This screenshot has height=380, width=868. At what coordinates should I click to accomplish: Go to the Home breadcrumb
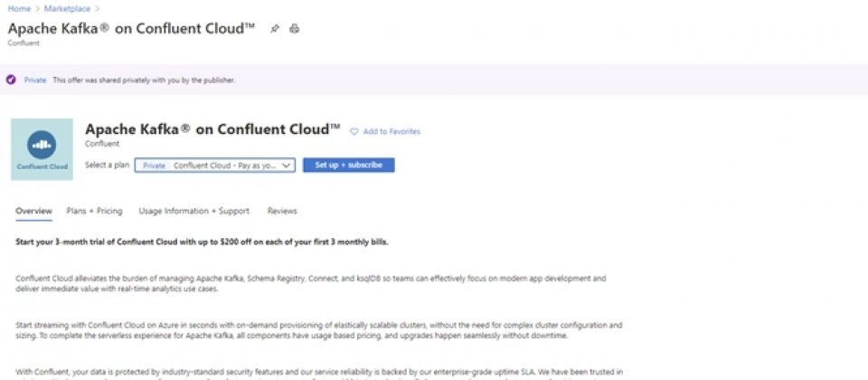[x=19, y=9]
